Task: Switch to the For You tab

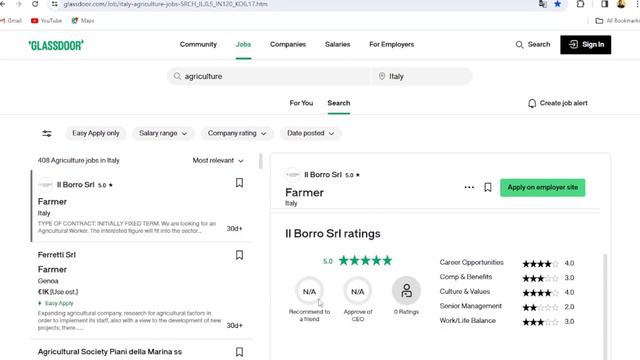Action: [x=301, y=103]
